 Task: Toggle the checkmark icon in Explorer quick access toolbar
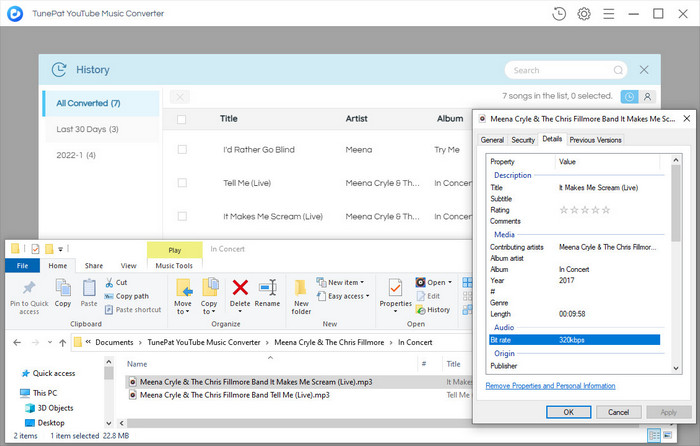tap(35, 249)
